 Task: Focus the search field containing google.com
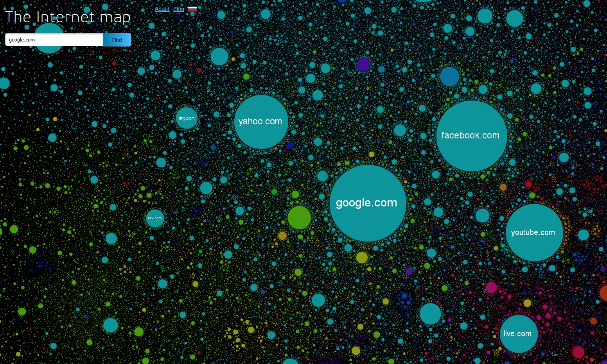click(x=54, y=39)
